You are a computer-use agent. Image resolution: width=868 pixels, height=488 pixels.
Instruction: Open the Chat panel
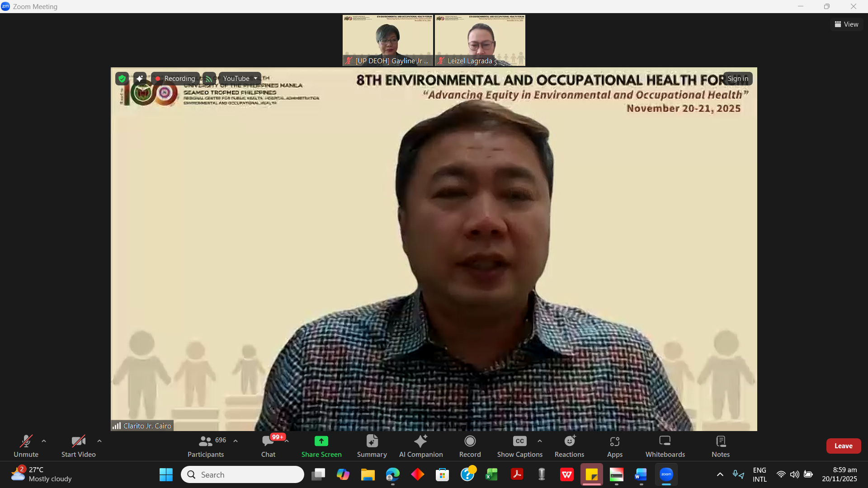click(268, 446)
